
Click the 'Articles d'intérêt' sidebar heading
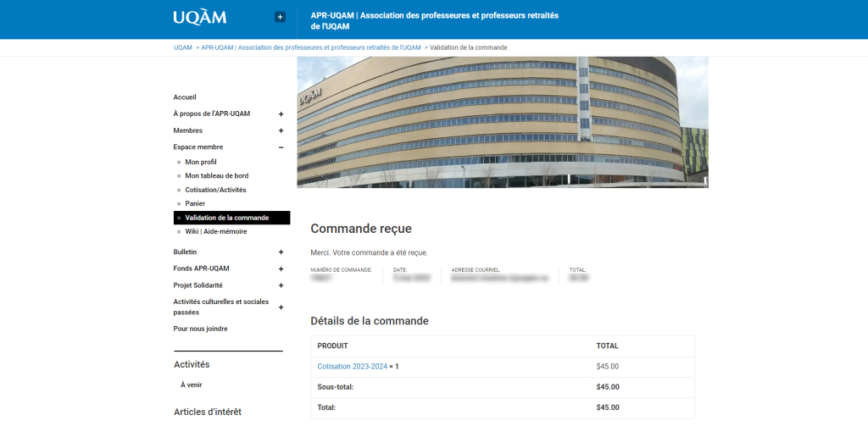click(208, 412)
